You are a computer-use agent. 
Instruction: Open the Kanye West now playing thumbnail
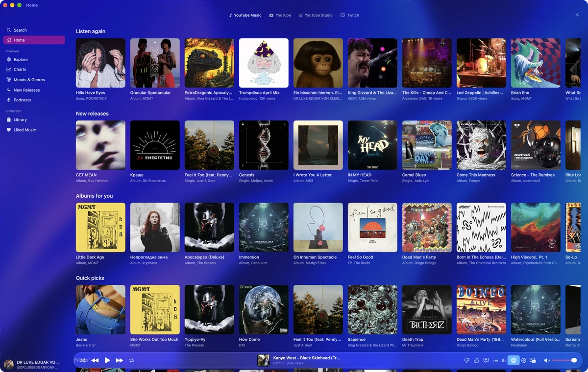point(264,360)
